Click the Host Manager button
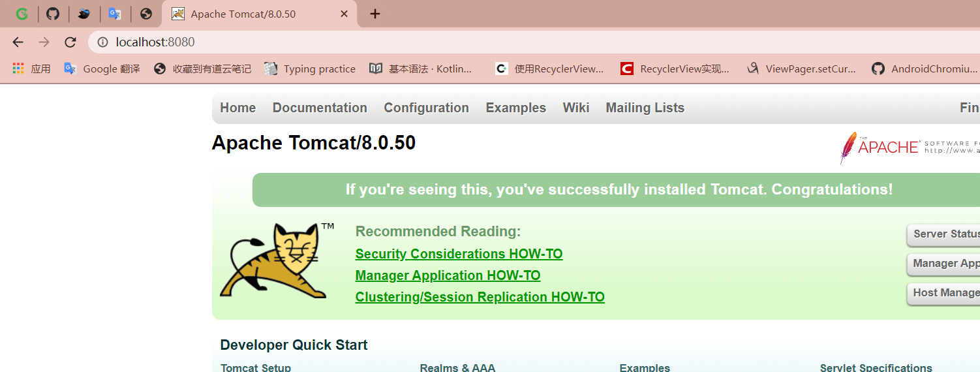Image resolution: width=980 pixels, height=372 pixels. [943, 293]
